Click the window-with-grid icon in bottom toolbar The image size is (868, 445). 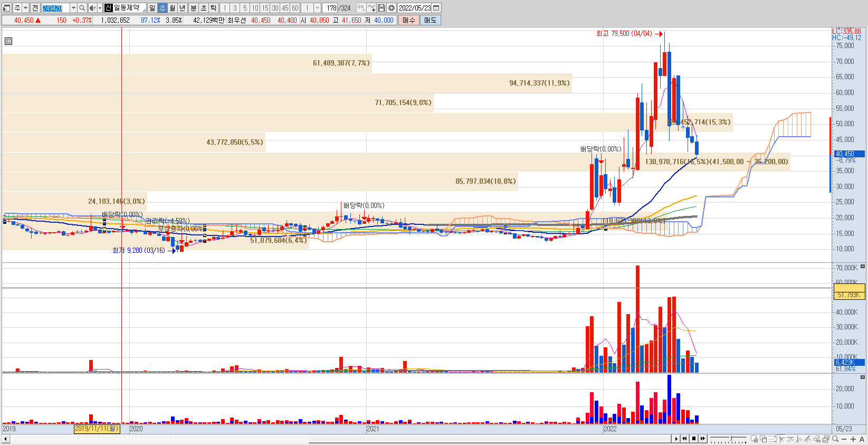point(754,439)
